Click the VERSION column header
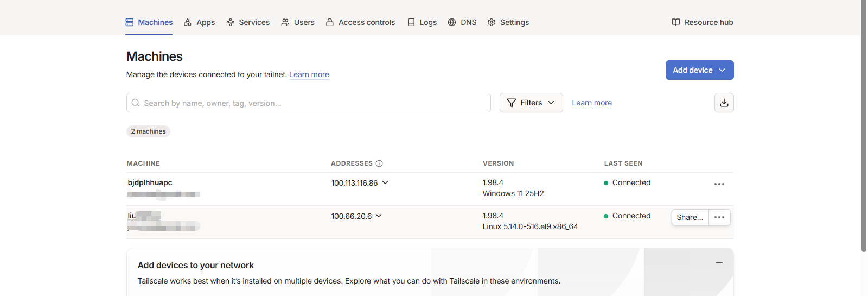Image resolution: width=868 pixels, height=296 pixels. (x=498, y=163)
